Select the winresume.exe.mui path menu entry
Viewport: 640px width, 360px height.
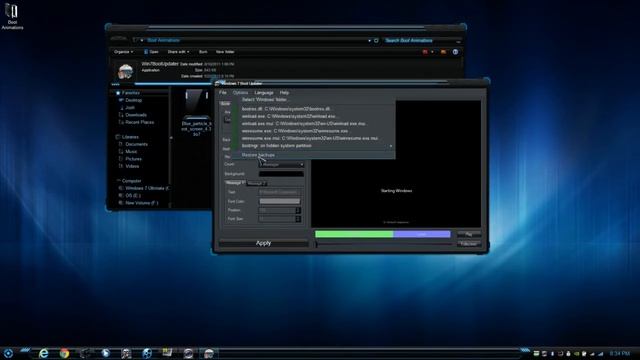tap(313, 138)
